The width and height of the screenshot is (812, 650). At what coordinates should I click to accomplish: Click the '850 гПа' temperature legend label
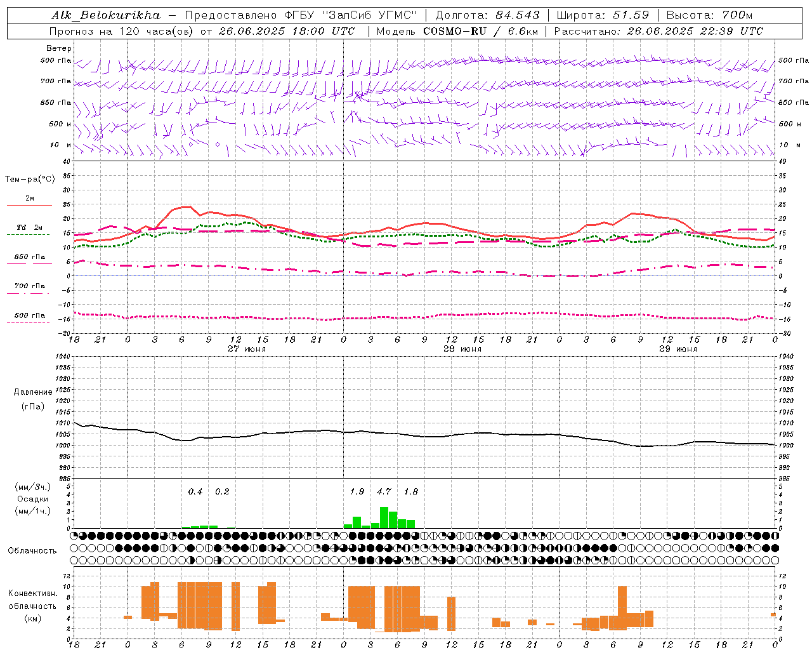pos(30,257)
